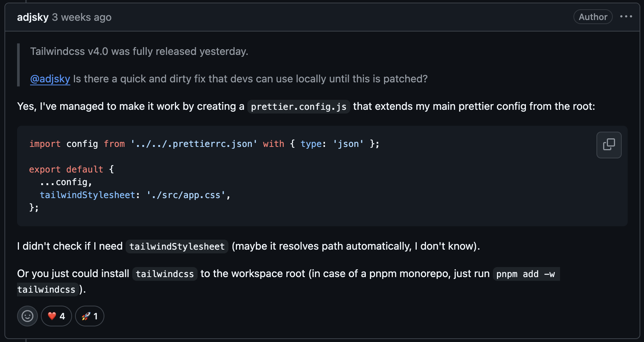Open the "3 weeks ago" timestamp permalink
Screen dimensions: 644x342
(x=82, y=17)
